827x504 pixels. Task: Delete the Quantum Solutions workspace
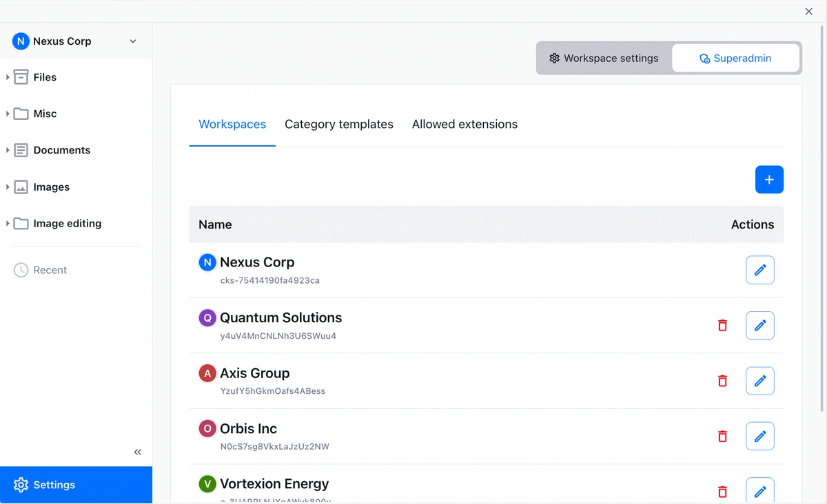point(722,326)
